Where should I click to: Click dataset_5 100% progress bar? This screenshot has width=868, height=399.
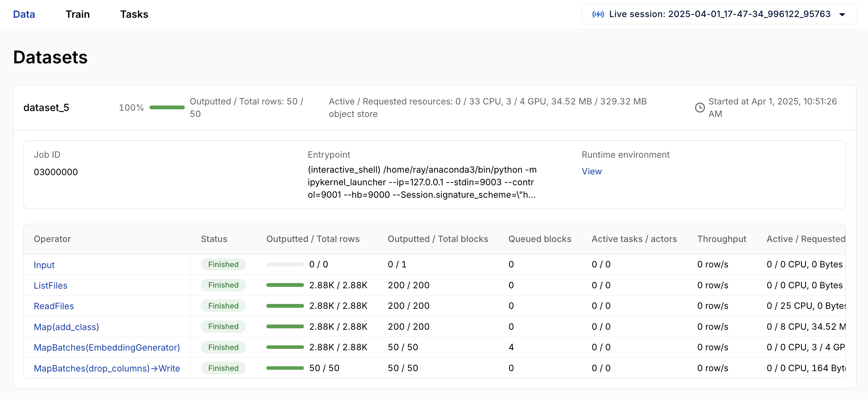167,108
